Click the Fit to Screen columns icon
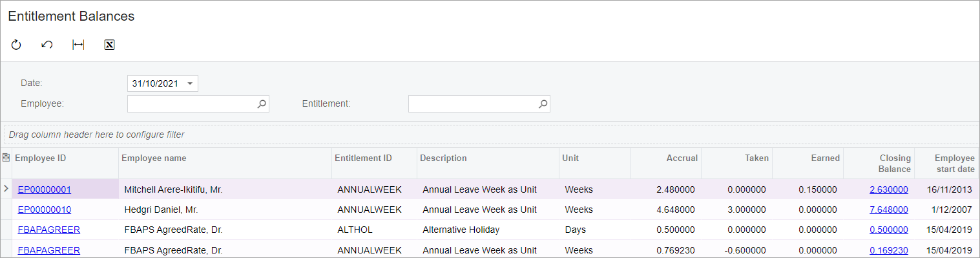The width and height of the screenshot is (980, 258). pos(78,45)
